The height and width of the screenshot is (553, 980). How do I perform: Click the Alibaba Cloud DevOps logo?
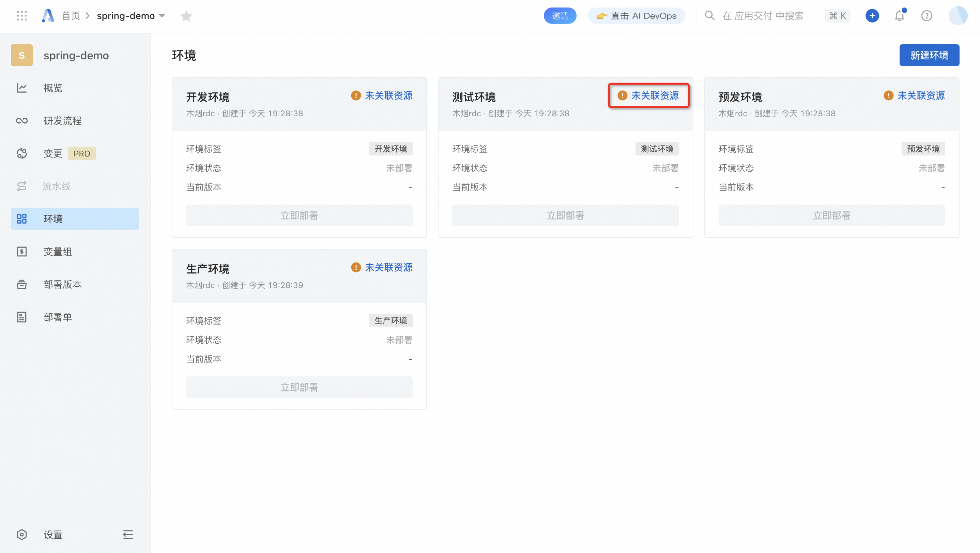click(48, 16)
